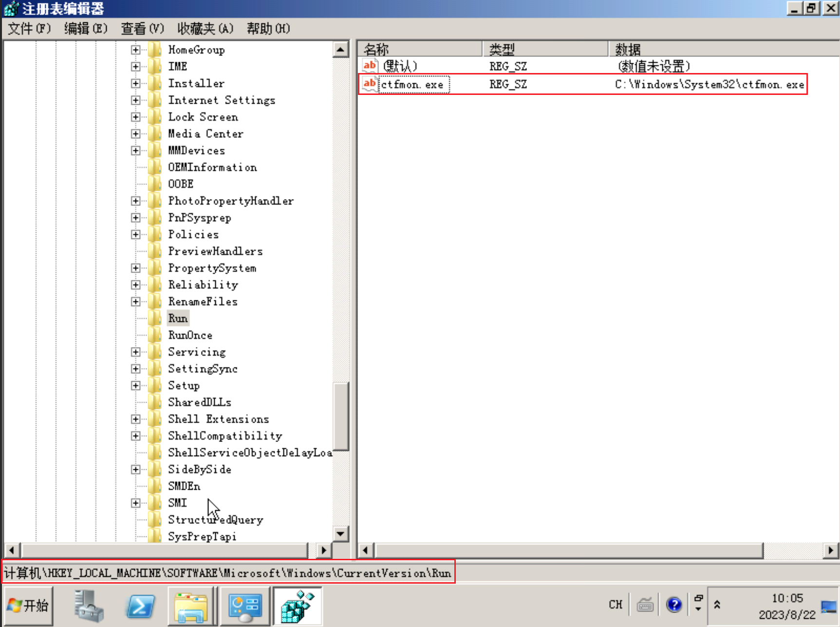This screenshot has width=840, height=627.
Task: Open Control Panel from the taskbar
Action: [245, 605]
